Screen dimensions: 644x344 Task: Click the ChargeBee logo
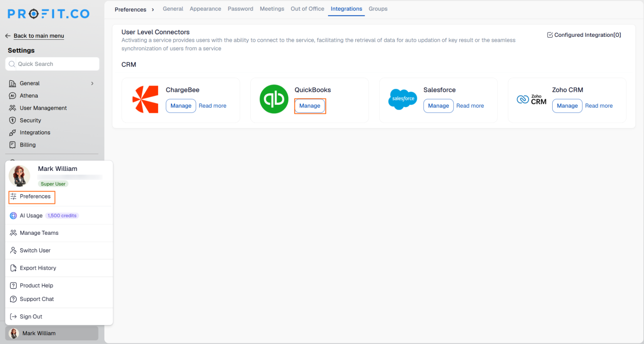[145, 99]
